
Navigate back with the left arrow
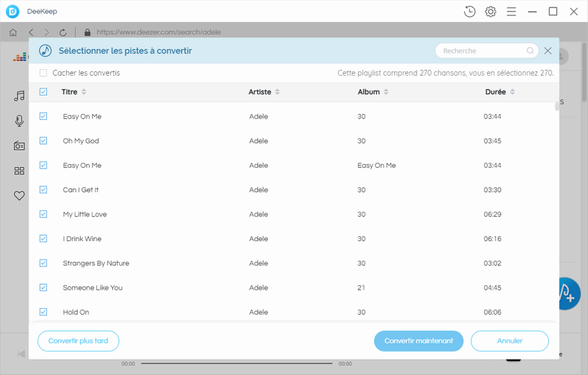point(31,32)
